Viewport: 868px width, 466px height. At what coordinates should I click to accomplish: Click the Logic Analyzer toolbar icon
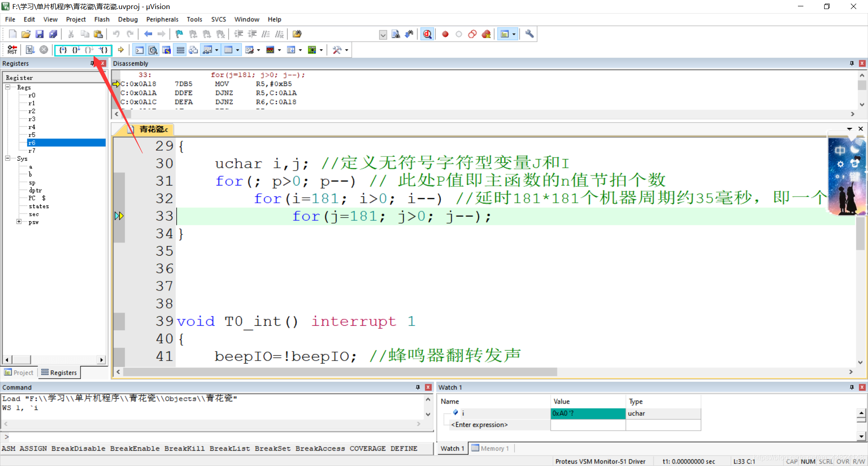[x=270, y=50]
